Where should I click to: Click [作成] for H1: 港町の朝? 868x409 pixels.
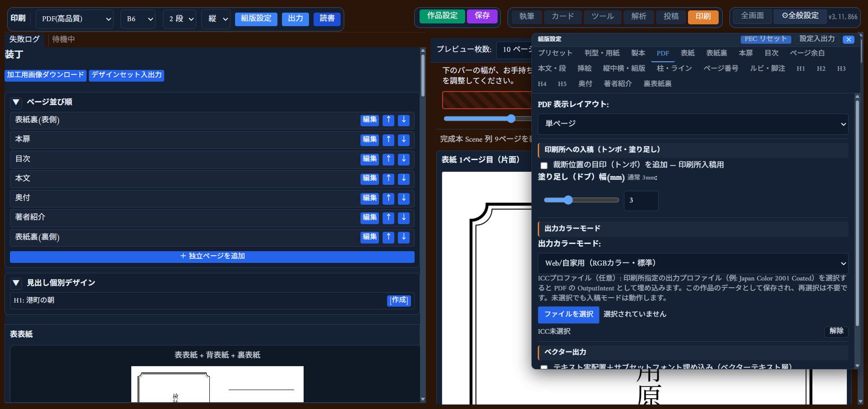pyautogui.click(x=399, y=301)
